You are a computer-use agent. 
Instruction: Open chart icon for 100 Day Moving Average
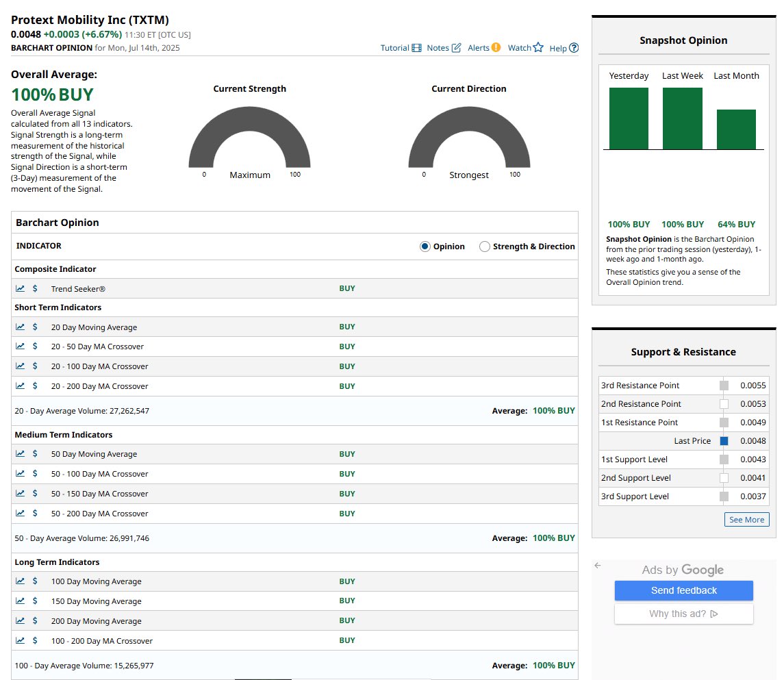pyautogui.click(x=20, y=581)
